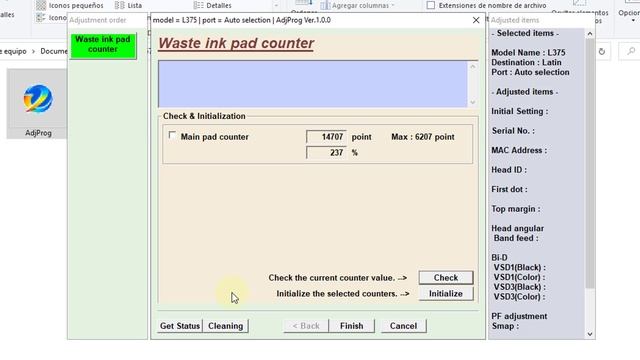
Task: Click the Explorer refresh icon
Action: pyautogui.click(x=602, y=51)
